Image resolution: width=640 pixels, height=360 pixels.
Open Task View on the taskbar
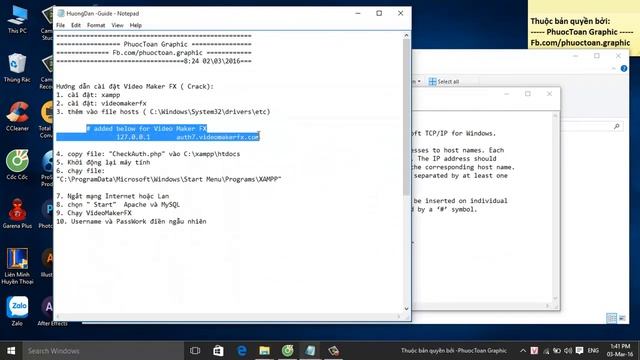click(x=195, y=351)
